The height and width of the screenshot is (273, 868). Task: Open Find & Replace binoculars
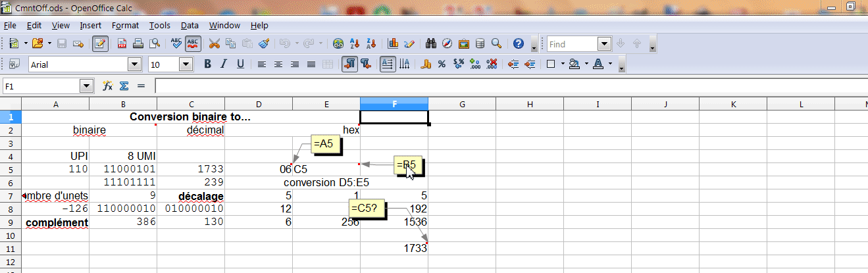[x=432, y=44]
